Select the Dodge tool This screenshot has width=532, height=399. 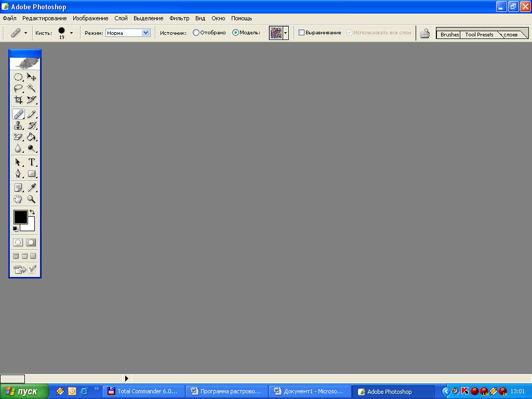click(x=32, y=149)
